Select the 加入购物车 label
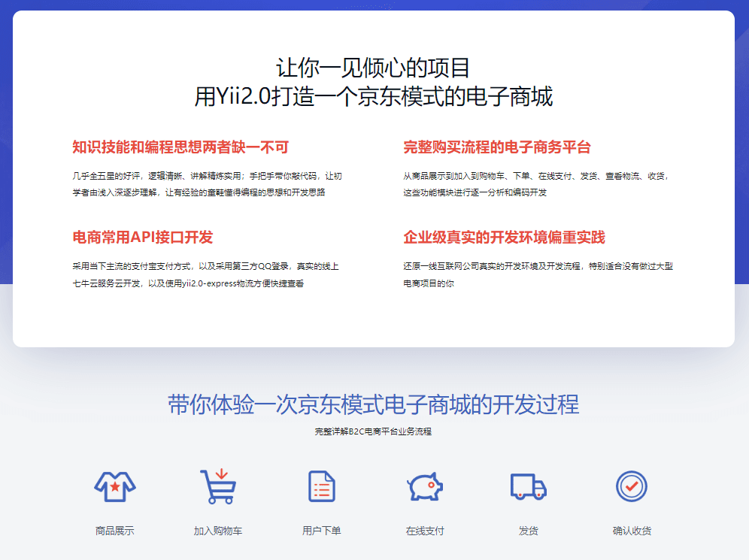The image size is (749, 560). pyautogui.click(x=218, y=531)
